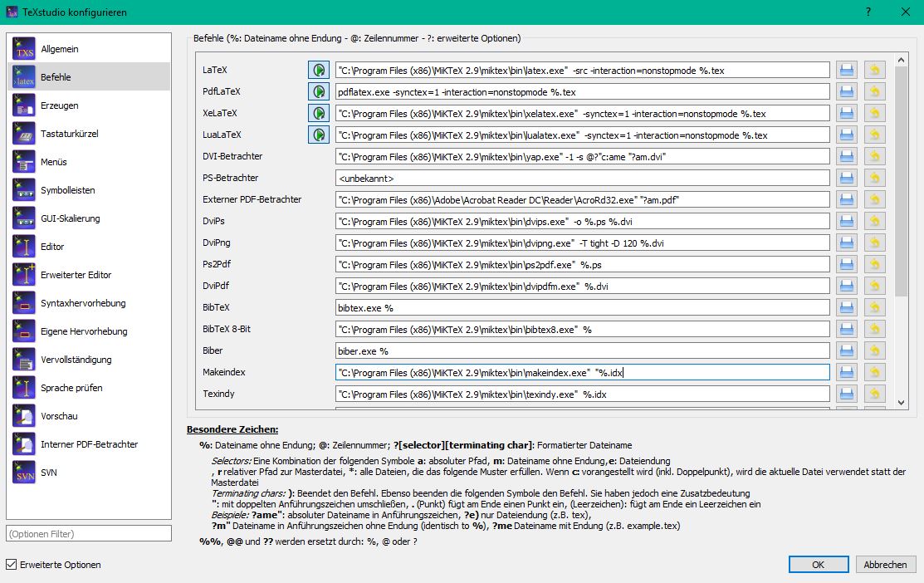924x583 pixels.
Task: Reset the DVI-Betrachter command to default
Action: pyautogui.click(x=875, y=156)
